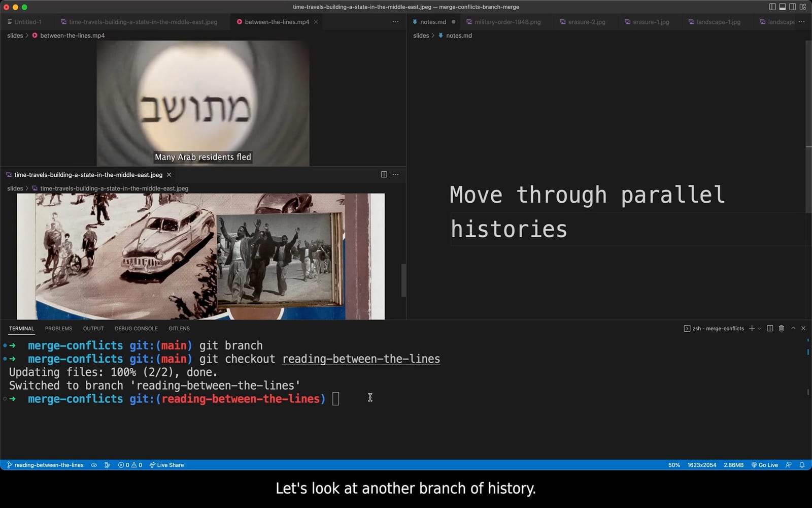The image size is (812, 508).
Task: Split the image editor to the right
Action: point(384,175)
